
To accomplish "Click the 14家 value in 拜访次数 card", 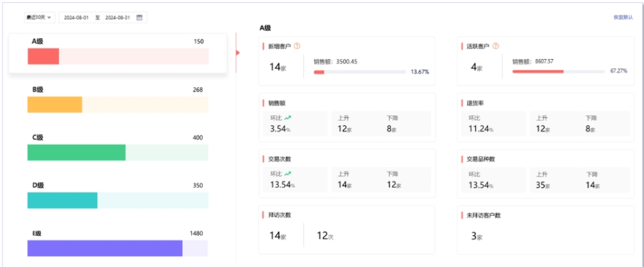I will click(x=277, y=236).
